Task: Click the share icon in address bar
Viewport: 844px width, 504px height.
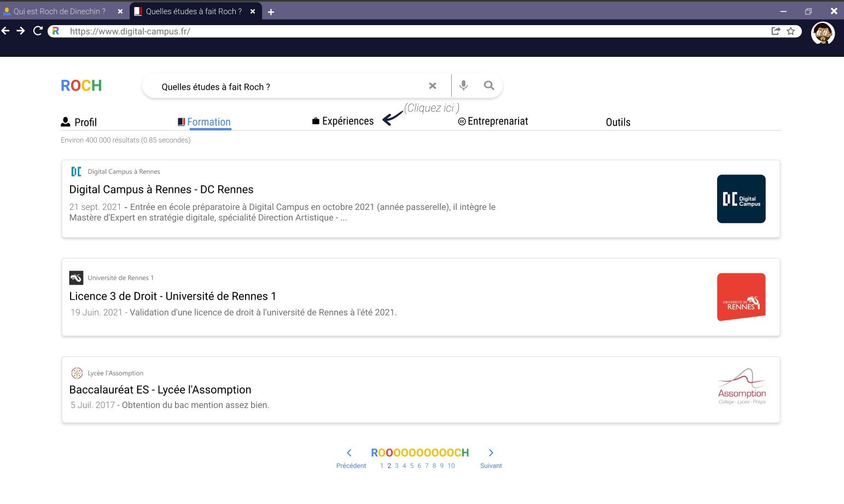Action: [x=776, y=31]
